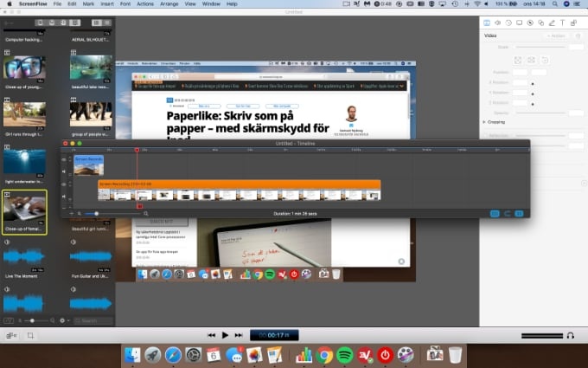Open the Insert menu

pyautogui.click(x=107, y=3)
